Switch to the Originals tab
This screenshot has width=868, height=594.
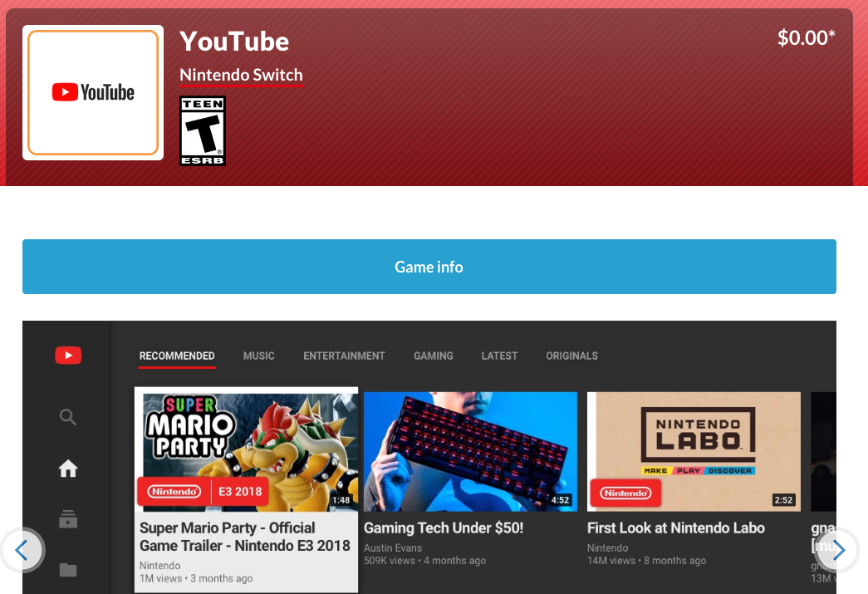tap(571, 356)
